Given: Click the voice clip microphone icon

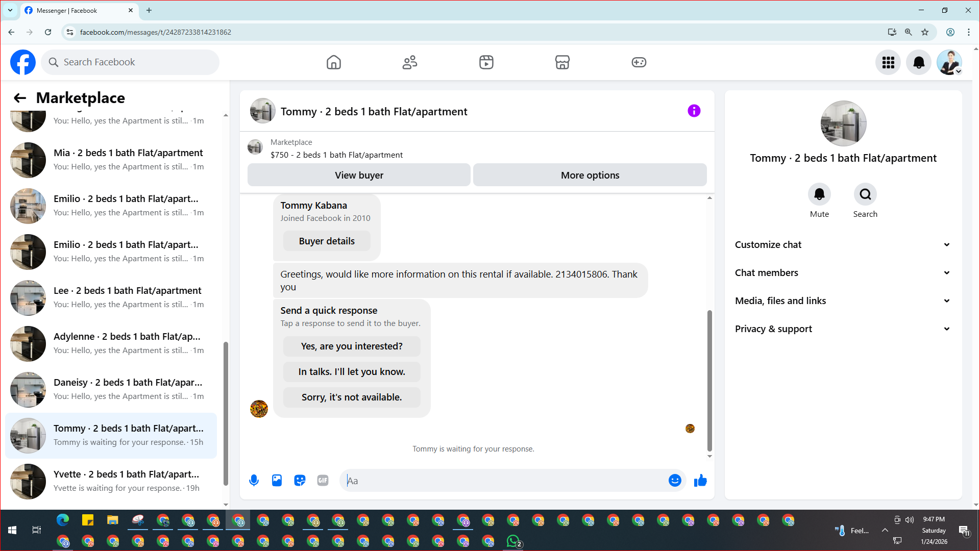Looking at the screenshot, I should 254,480.
